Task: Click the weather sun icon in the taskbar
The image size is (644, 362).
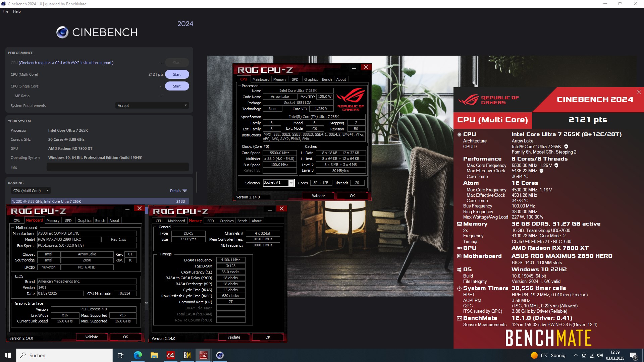Action: click(534, 355)
